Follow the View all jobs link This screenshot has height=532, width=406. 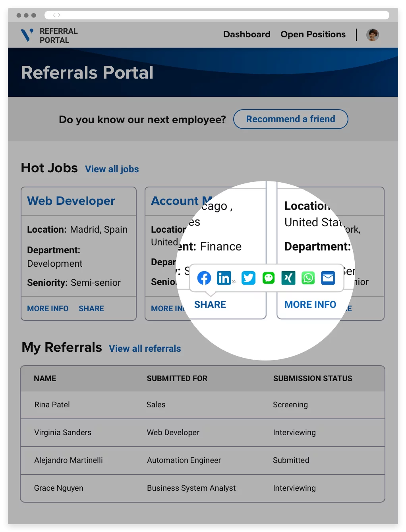click(x=112, y=169)
